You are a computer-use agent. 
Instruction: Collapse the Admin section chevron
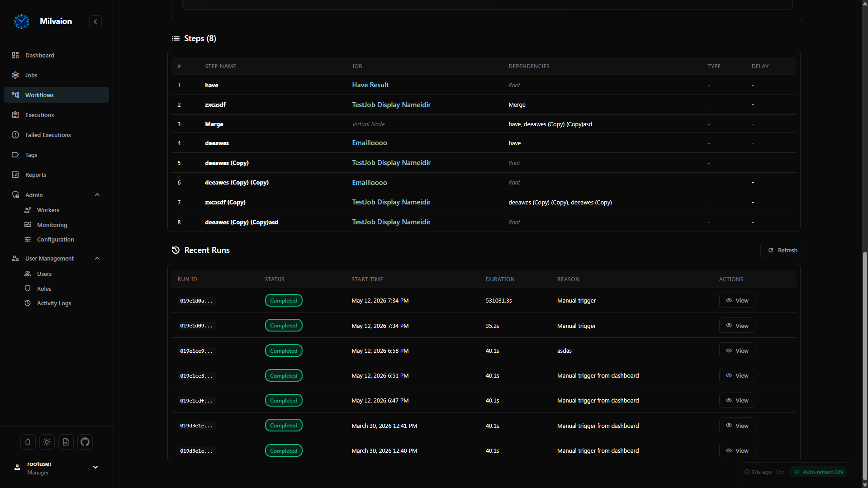pos(97,195)
